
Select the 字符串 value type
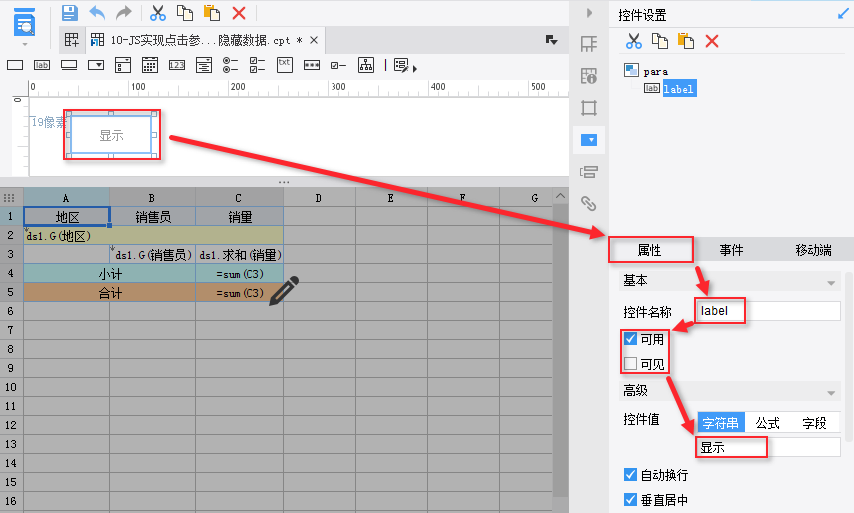[x=720, y=423]
